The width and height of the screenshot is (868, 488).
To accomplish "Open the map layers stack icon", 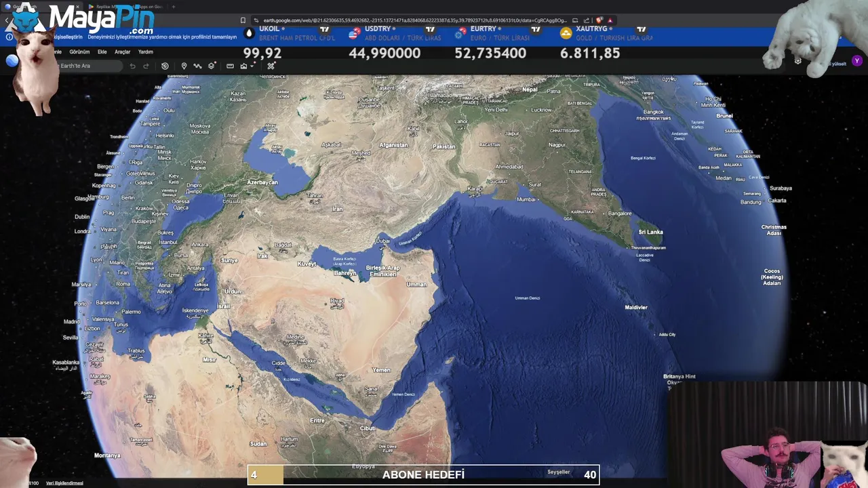I will click(212, 66).
